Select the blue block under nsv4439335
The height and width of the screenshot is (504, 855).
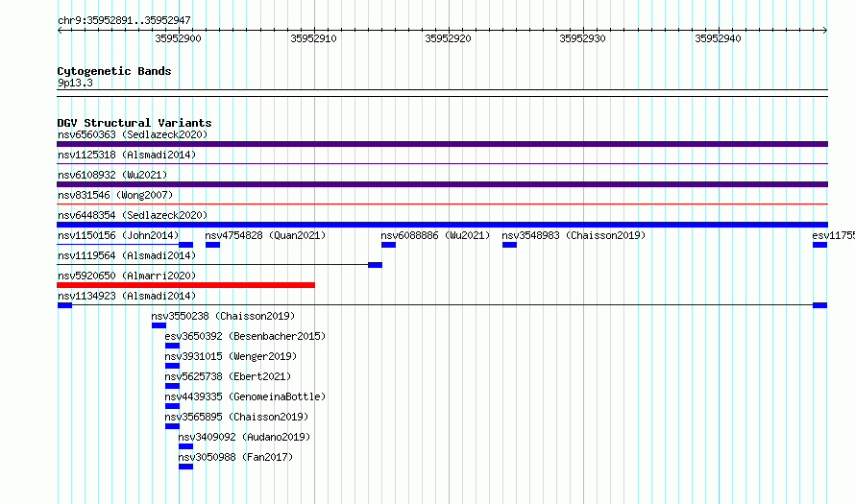(x=172, y=406)
